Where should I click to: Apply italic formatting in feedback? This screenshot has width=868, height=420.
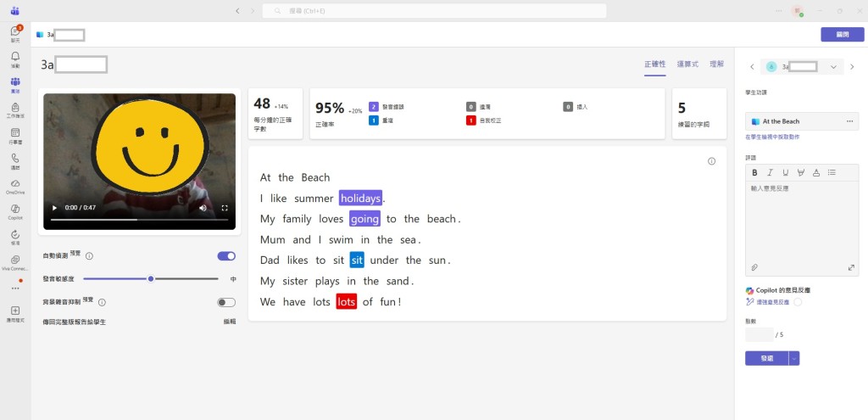coord(770,172)
